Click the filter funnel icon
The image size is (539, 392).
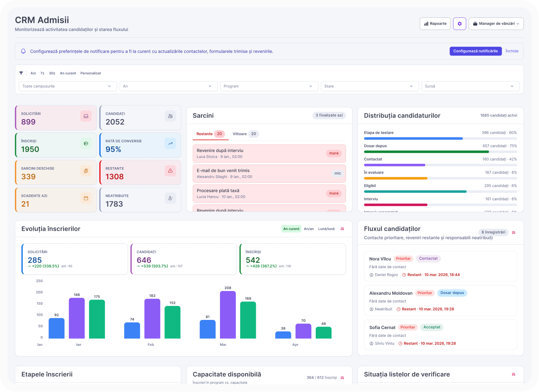pos(21,73)
